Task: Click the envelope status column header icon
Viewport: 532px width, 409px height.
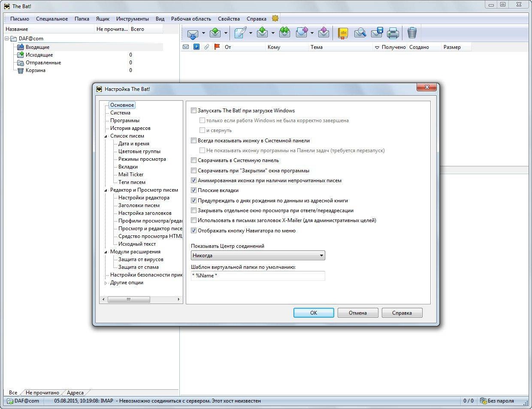Action: [x=186, y=47]
